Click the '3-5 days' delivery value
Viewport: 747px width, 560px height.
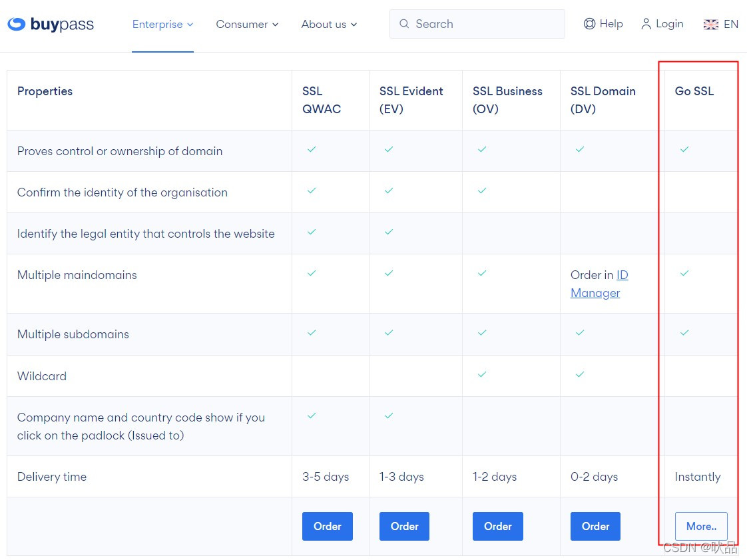point(326,477)
